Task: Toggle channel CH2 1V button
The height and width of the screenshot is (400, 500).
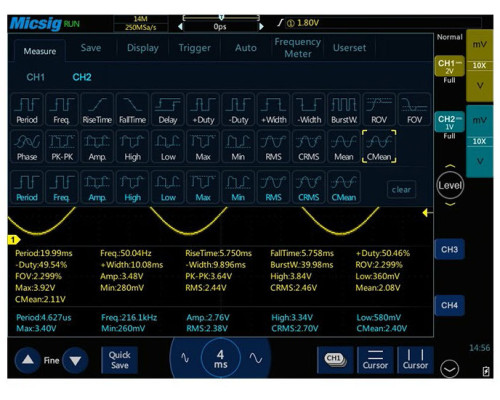Action: coord(449,122)
